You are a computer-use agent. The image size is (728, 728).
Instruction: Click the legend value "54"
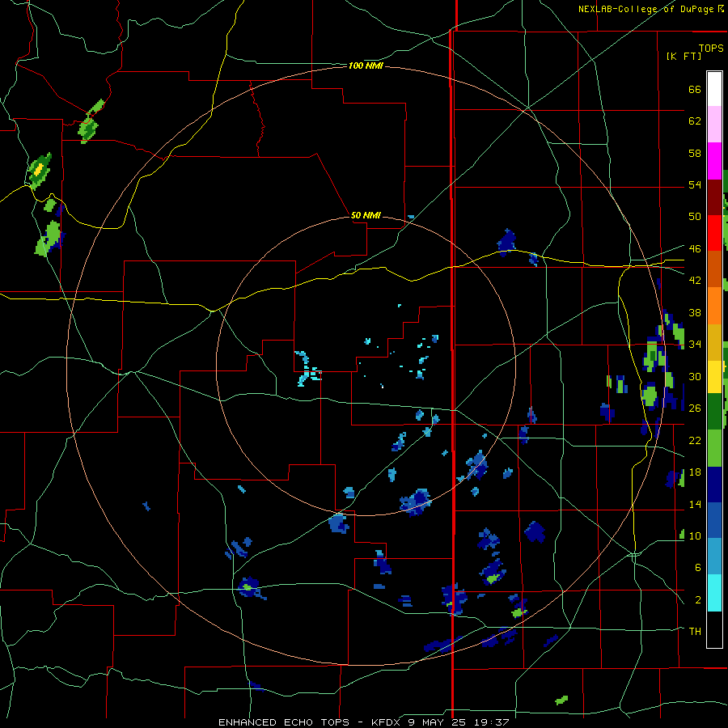point(695,184)
